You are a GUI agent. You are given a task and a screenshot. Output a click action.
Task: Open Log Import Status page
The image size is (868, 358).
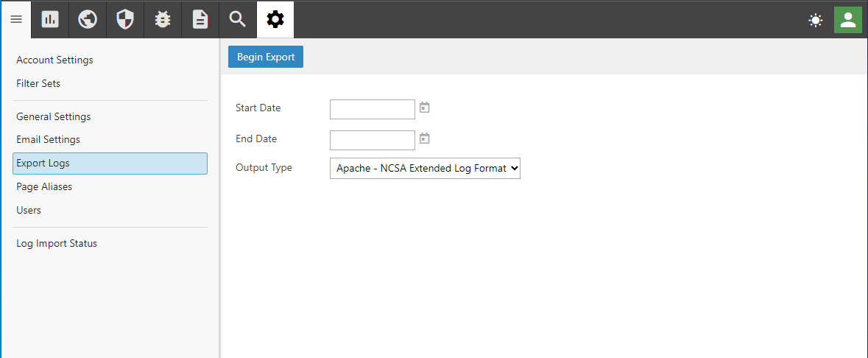[x=57, y=243]
